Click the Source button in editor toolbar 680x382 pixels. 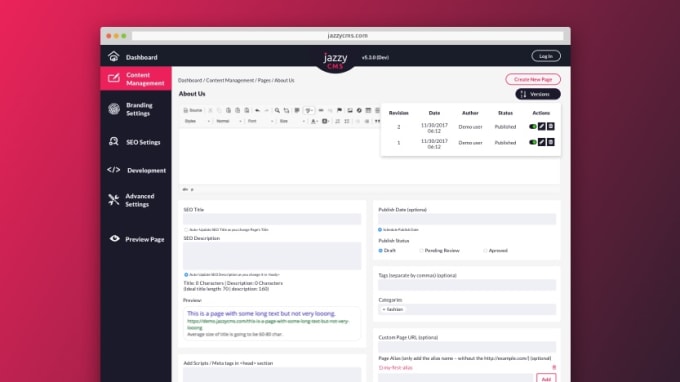(x=193, y=111)
